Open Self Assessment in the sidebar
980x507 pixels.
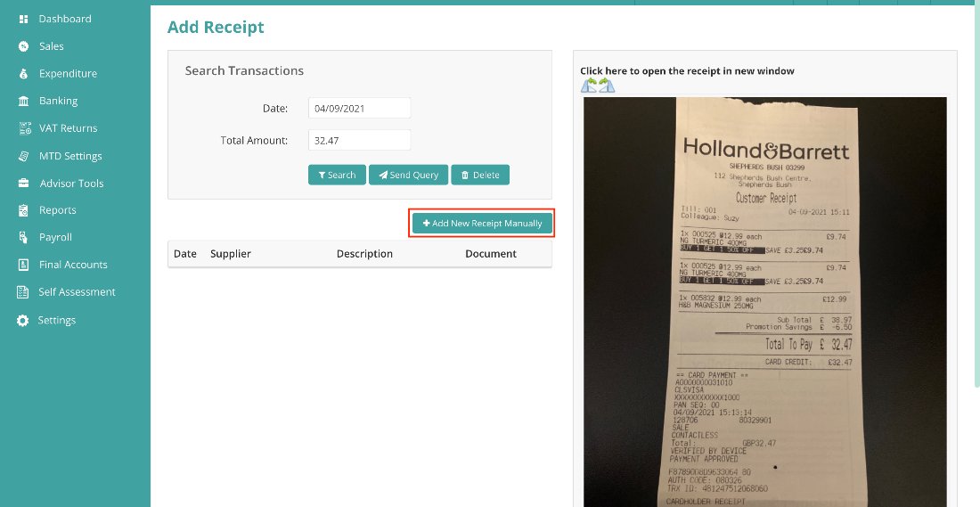tap(77, 292)
